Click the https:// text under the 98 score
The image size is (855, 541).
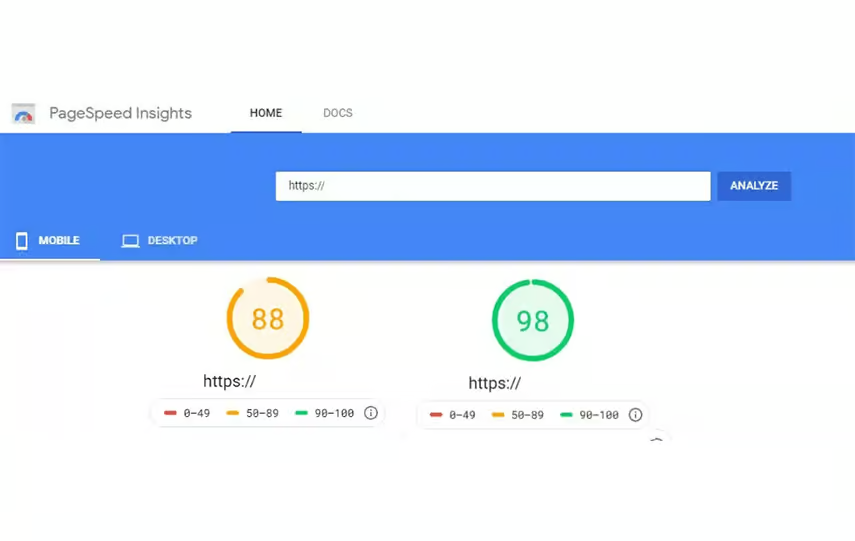[495, 383]
